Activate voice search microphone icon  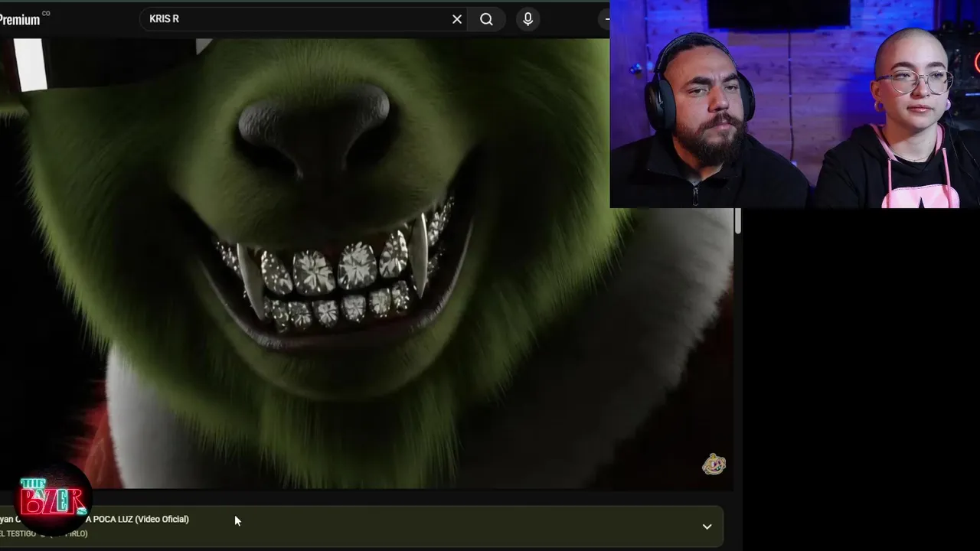(528, 19)
